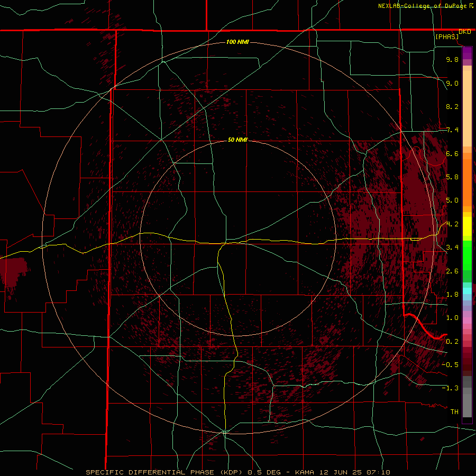The height and width of the screenshot is (476, 476).
Task: Click the 9.0 value on the color scale
Action: 452,83
